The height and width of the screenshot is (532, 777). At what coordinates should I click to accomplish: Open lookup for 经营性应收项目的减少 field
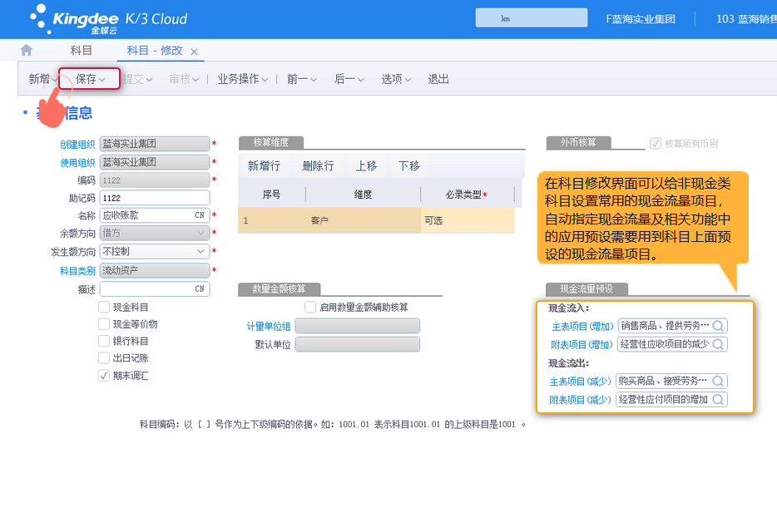[x=718, y=344]
